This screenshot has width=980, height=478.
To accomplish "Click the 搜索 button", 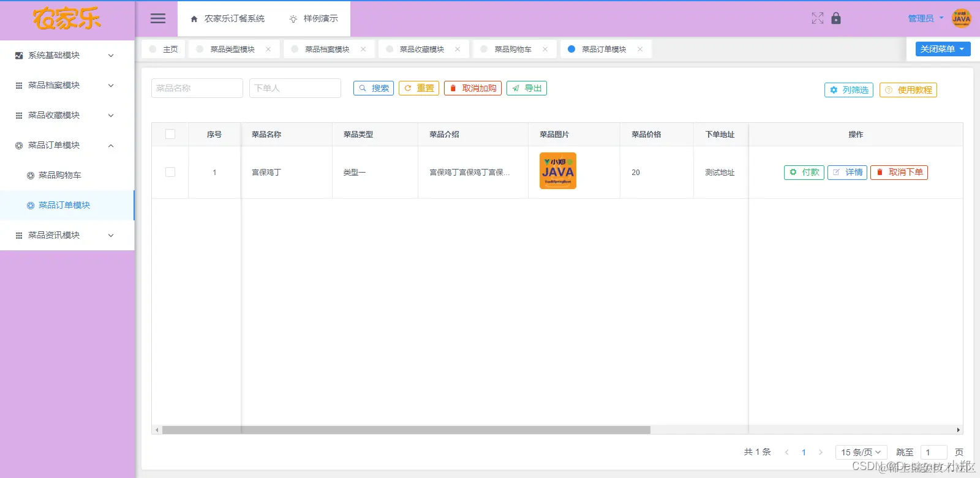I will pos(374,88).
